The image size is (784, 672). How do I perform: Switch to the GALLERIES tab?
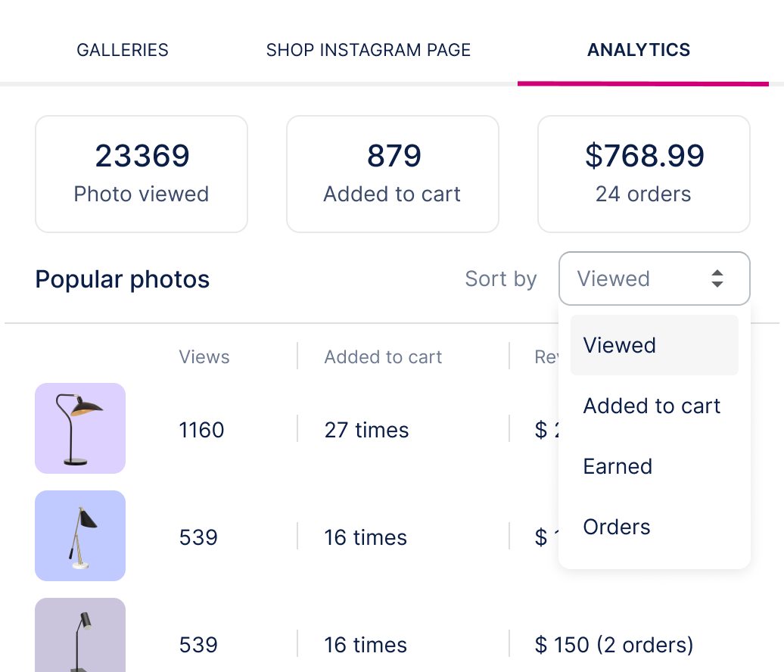pyautogui.click(x=122, y=50)
